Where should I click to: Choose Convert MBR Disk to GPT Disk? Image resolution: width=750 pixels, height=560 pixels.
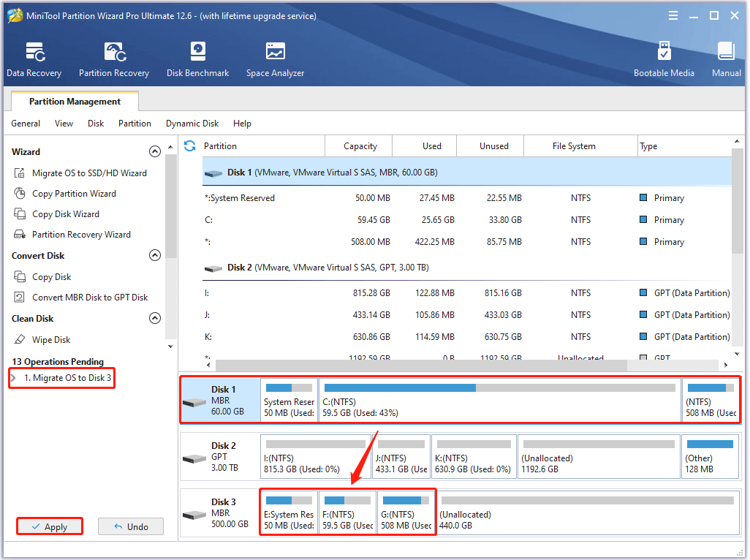[x=90, y=298]
